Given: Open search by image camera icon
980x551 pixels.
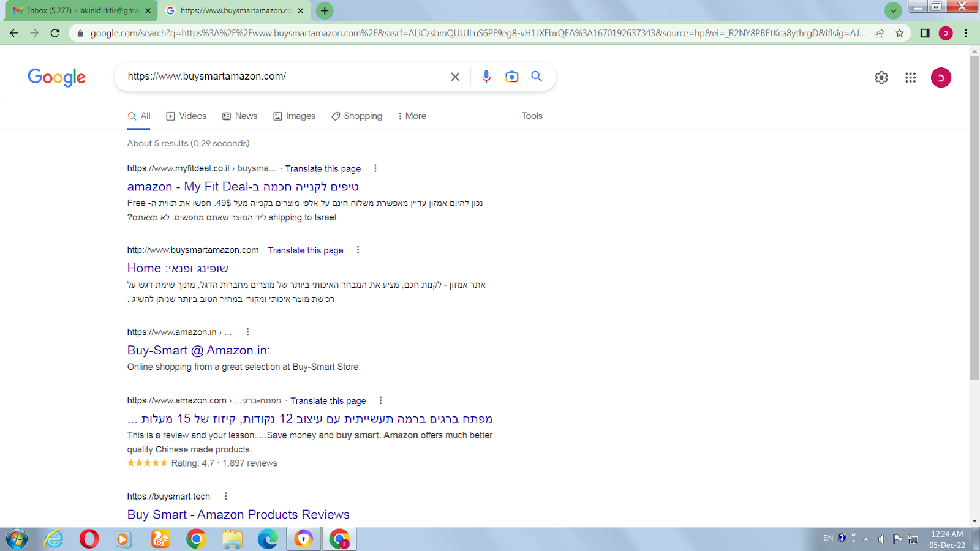Looking at the screenshot, I should (x=511, y=77).
